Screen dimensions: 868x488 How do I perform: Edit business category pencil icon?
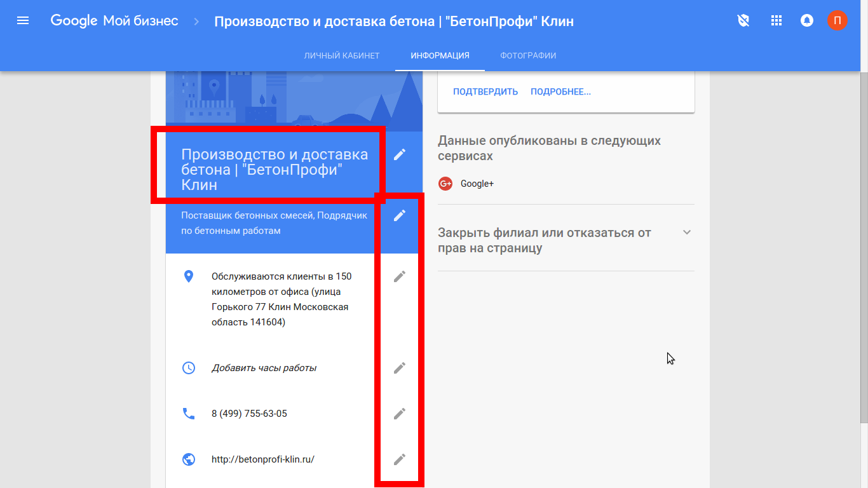pos(399,215)
